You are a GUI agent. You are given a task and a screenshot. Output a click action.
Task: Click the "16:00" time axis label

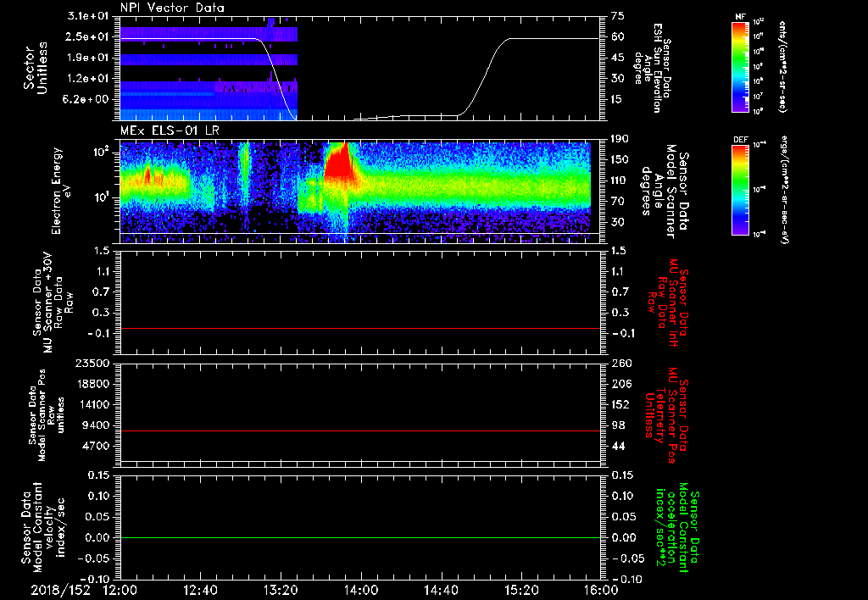[601, 591]
